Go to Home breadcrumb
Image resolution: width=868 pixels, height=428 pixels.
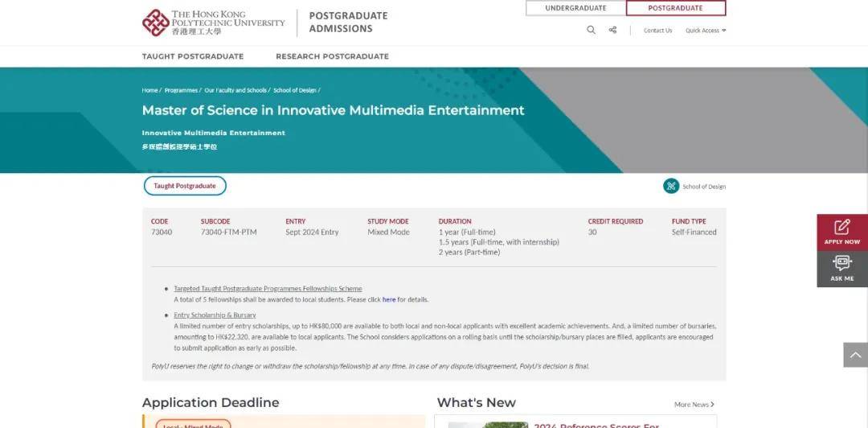[x=149, y=90]
